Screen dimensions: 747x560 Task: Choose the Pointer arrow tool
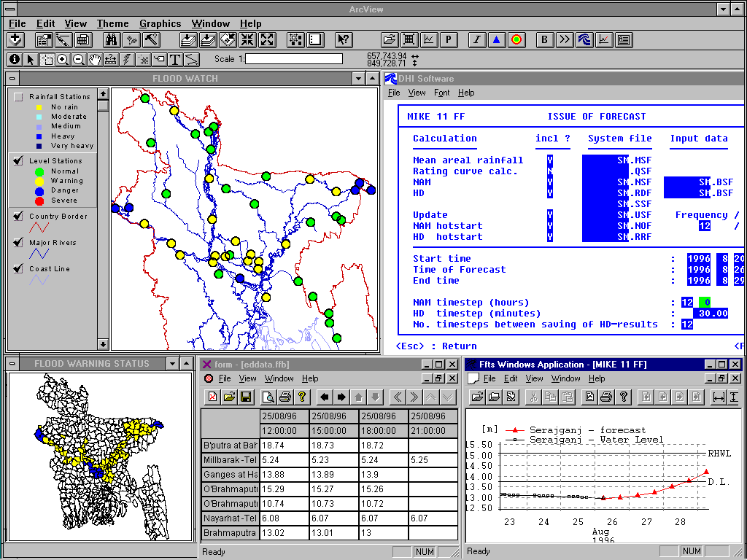tap(31, 60)
